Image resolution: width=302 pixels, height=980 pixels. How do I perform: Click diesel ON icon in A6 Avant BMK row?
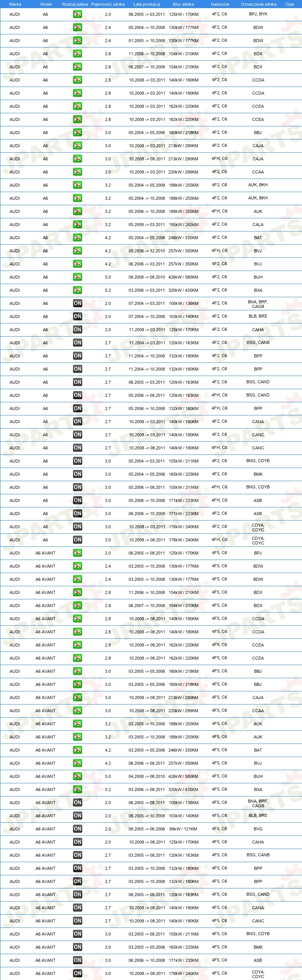tap(77, 947)
